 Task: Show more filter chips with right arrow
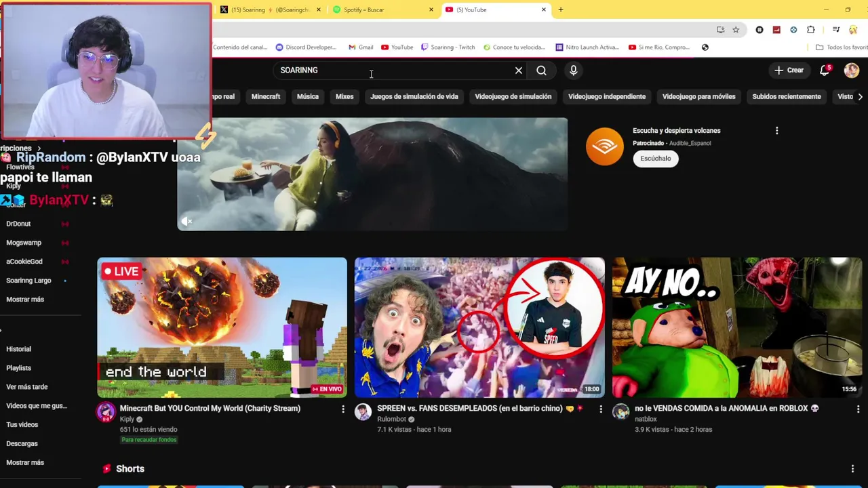click(860, 96)
